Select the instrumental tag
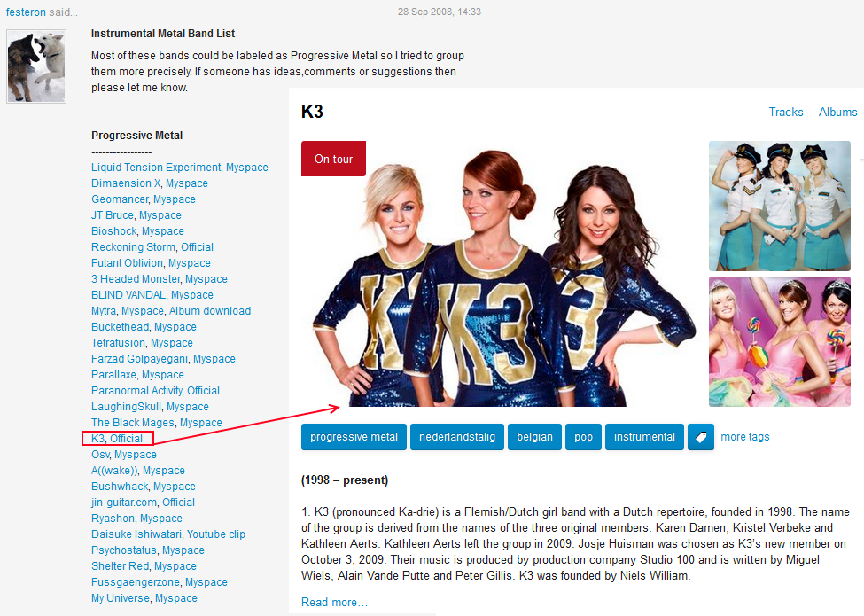 pyautogui.click(x=644, y=437)
